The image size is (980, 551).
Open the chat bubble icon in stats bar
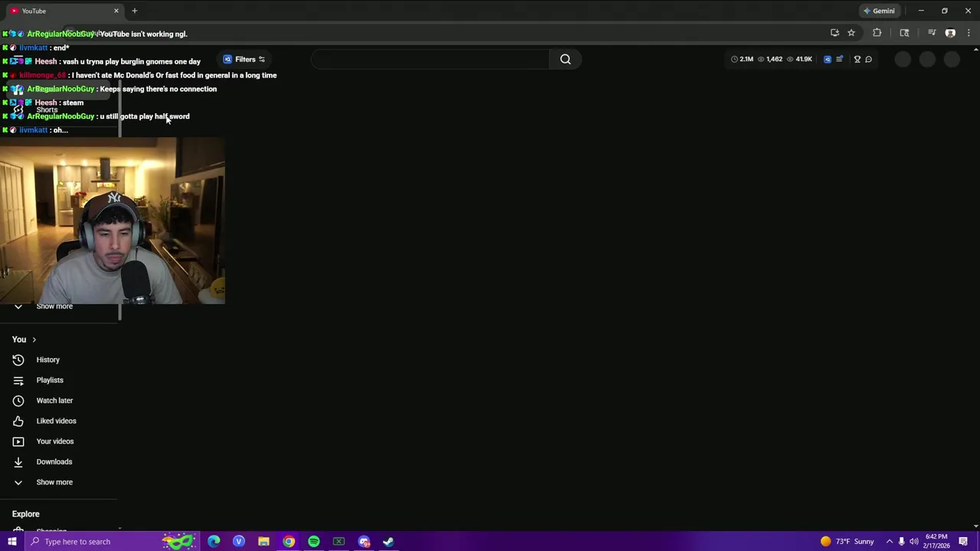pos(868,59)
